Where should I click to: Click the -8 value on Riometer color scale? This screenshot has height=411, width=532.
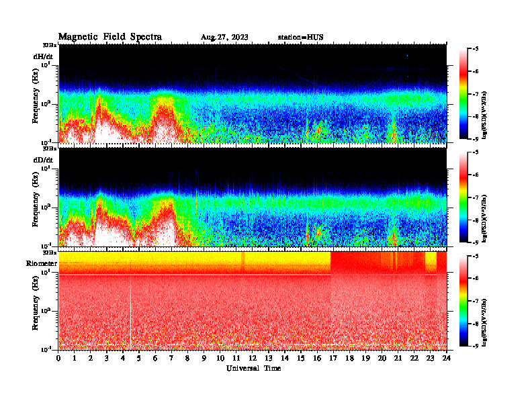click(x=476, y=324)
